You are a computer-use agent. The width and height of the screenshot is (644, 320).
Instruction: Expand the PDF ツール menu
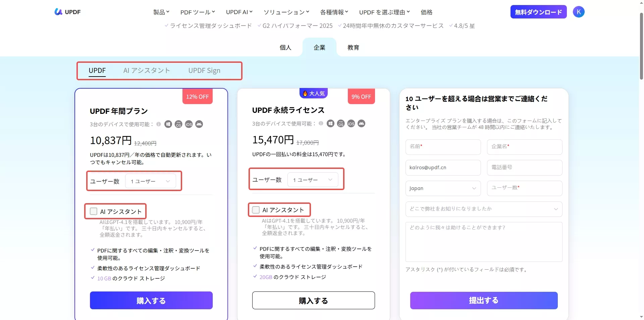tap(198, 12)
